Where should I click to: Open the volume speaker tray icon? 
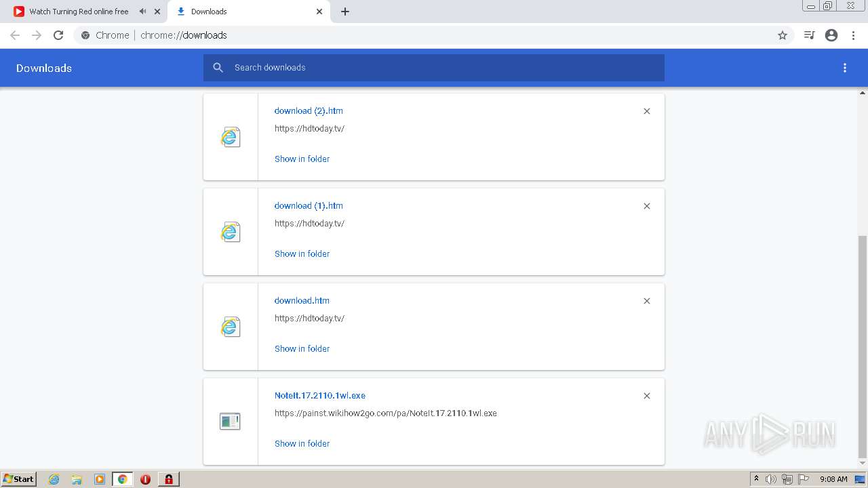[x=771, y=479]
